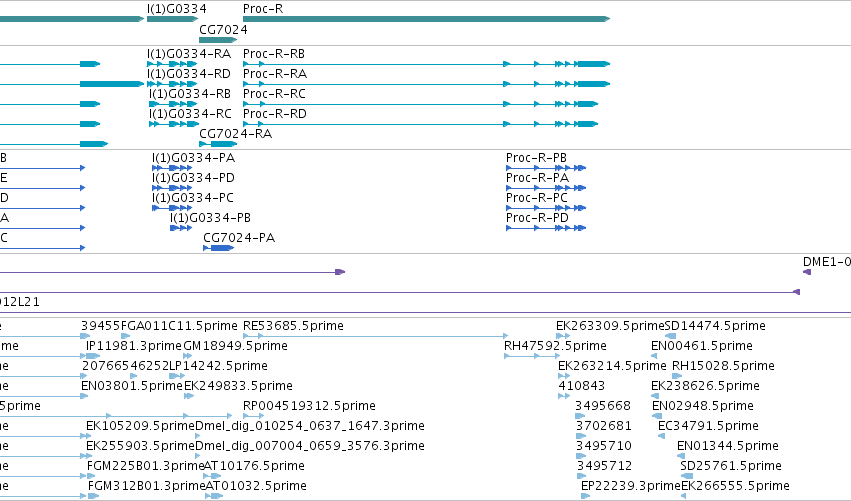Viewport: 851px width, 501px height.
Task: Select EST EK238626.5prime
Action: coord(705,386)
